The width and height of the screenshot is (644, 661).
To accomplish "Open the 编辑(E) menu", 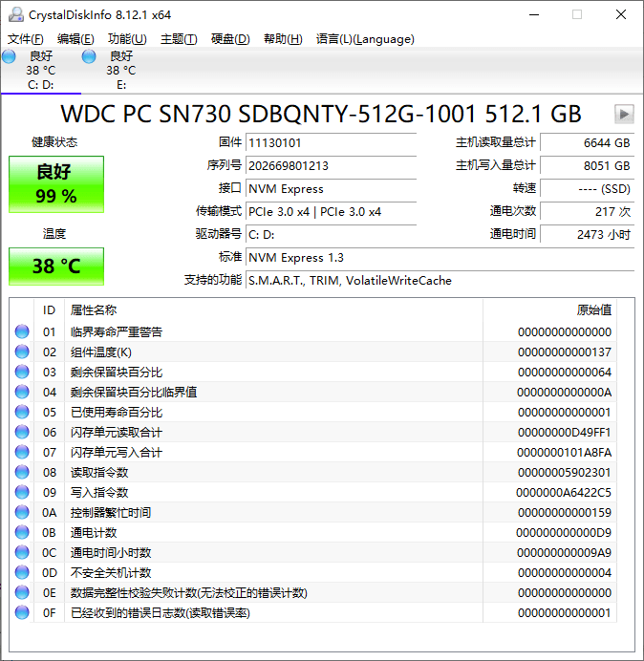I will (x=75, y=39).
